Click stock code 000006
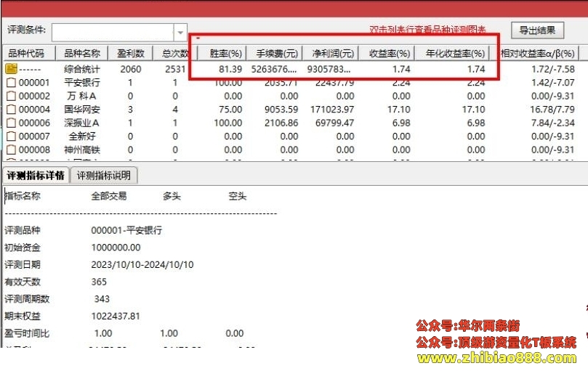Screen dimensions: 588x371 pos(34,123)
